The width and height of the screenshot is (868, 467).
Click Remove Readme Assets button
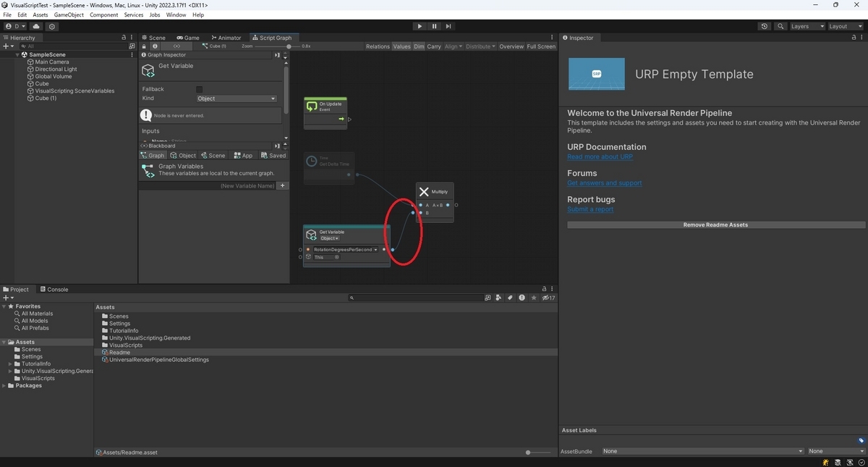[x=715, y=225]
